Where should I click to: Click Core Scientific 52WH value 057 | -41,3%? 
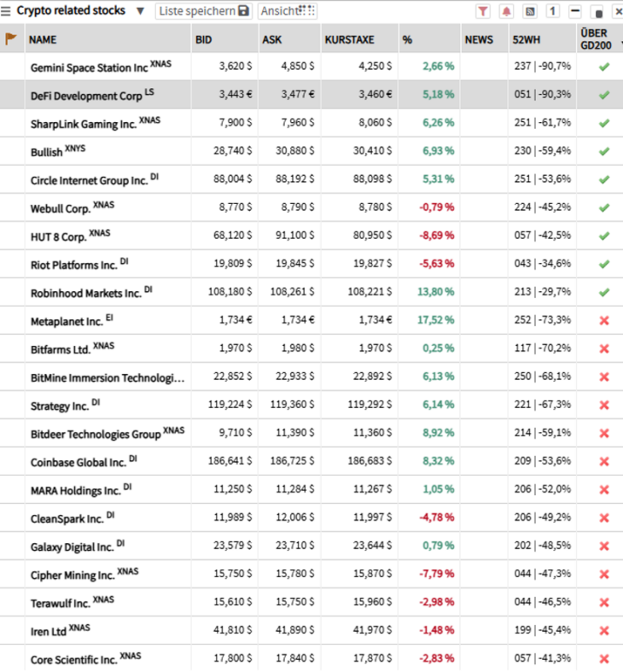point(543,658)
